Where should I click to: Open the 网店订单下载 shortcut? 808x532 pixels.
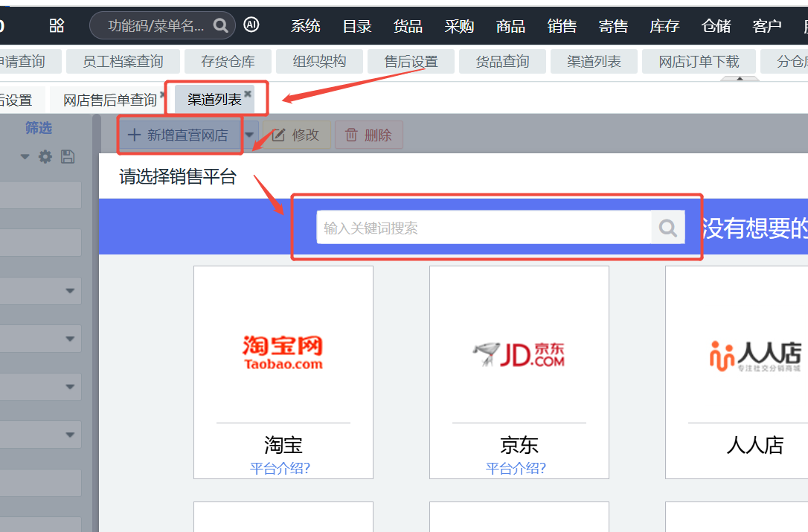point(699,61)
